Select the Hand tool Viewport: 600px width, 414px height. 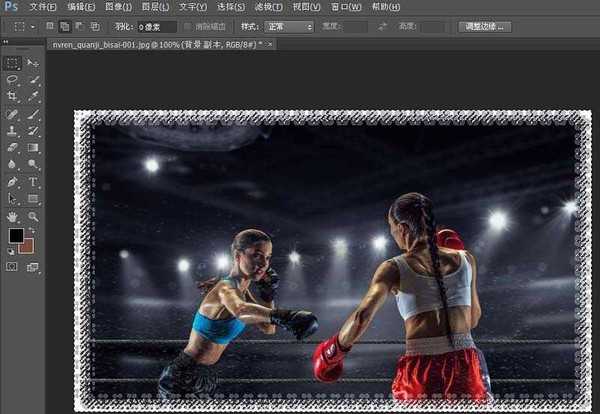click(x=13, y=216)
